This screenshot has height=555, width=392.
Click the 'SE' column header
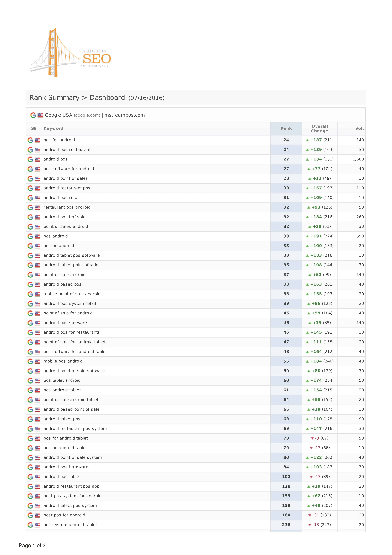click(34, 129)
